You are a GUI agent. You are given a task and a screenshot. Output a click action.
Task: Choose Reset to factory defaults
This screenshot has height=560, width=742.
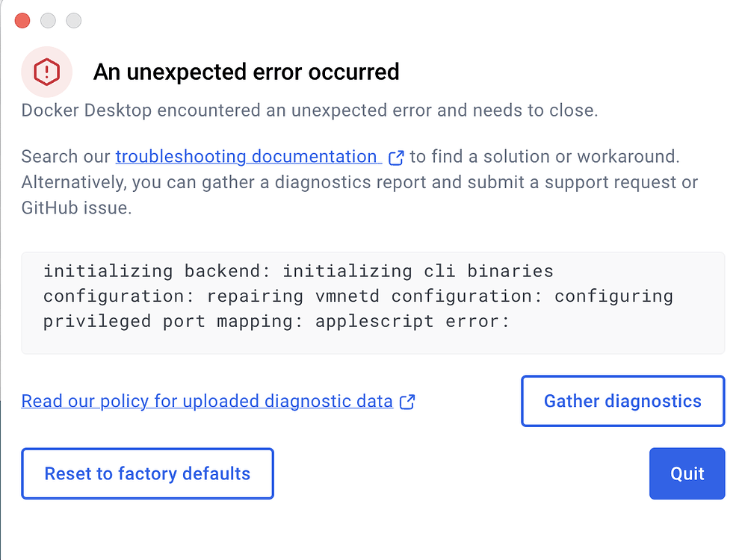[x=147, y=473]
